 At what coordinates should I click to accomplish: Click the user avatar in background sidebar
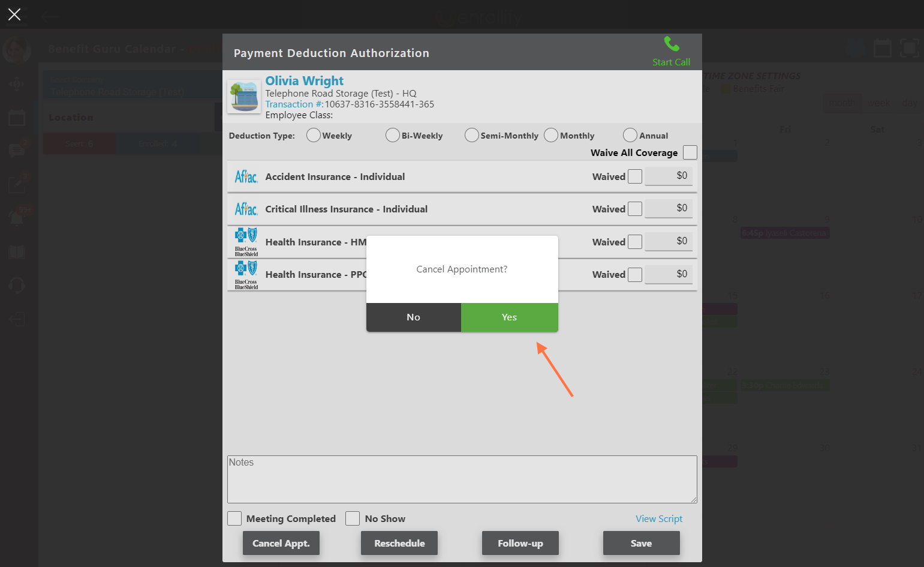(x=17, y=50)
